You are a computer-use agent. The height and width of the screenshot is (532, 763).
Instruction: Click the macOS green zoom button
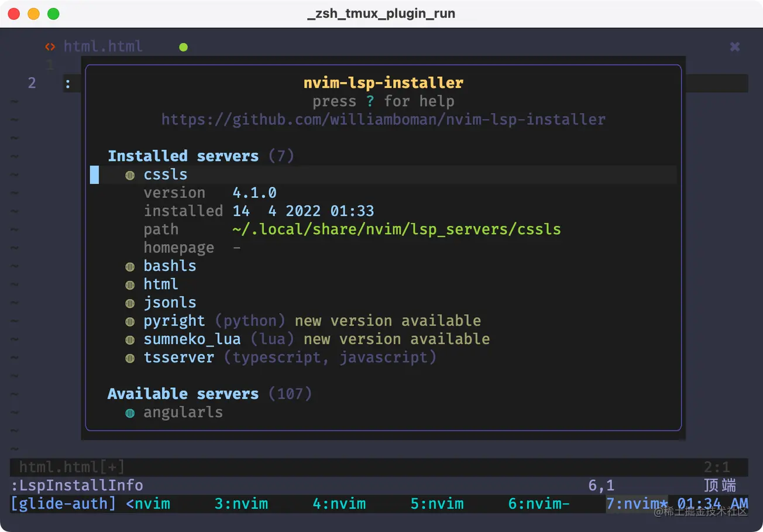pyautogui.click(x=53, y=13)
